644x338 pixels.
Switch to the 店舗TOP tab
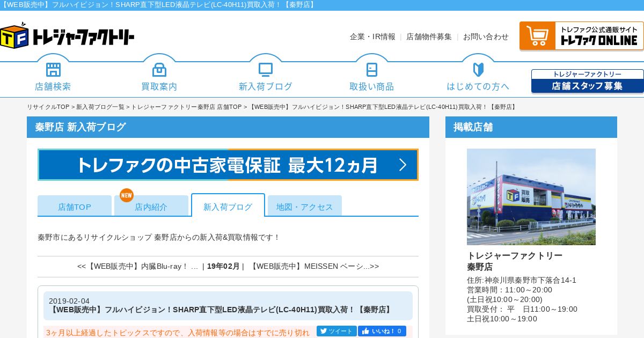75,206
